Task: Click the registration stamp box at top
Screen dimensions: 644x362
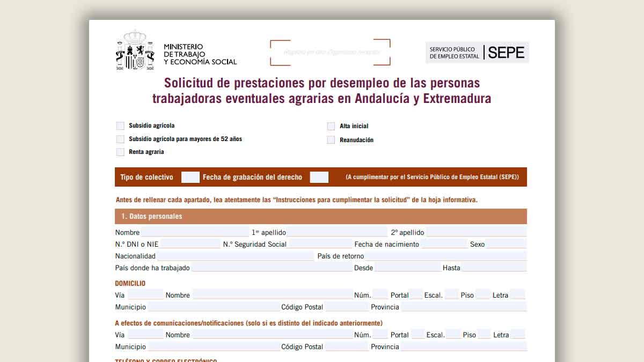Action: click(x=330, y=53)
